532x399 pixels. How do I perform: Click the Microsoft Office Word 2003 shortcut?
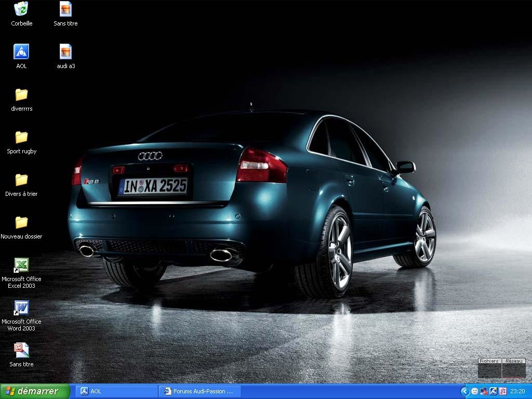tap(21, 308)
